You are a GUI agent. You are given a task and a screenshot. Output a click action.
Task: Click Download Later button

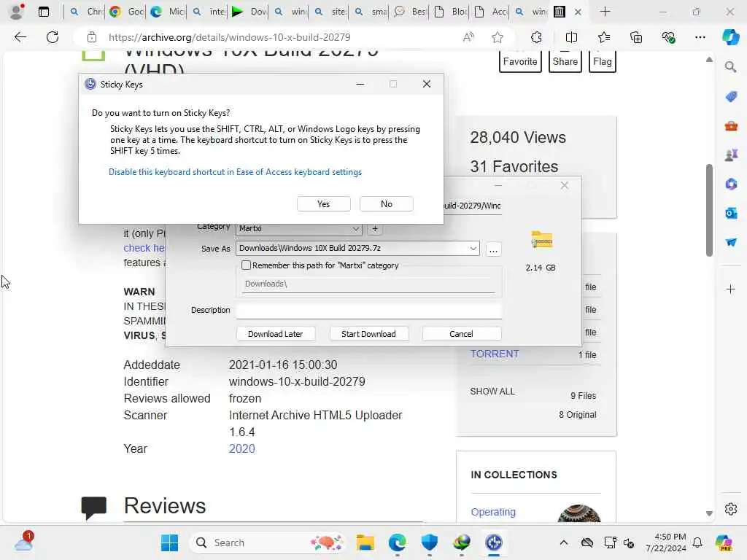(x=275, y=334)
